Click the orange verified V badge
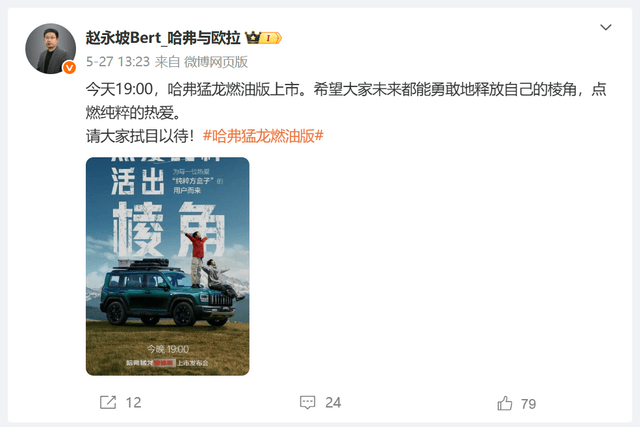Viewport: 640px width, 427px height. (69, 67)
